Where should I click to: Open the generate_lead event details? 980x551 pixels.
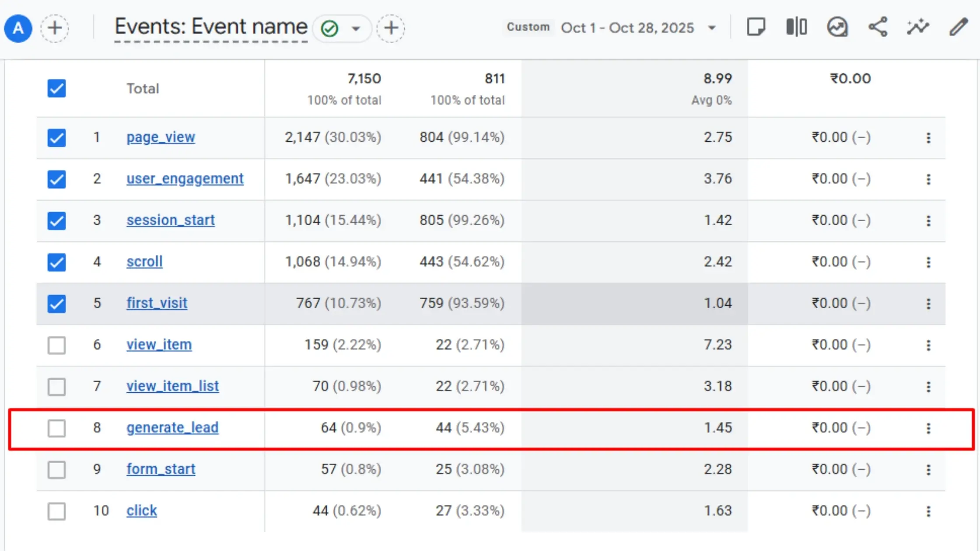[x=172, y=428]
